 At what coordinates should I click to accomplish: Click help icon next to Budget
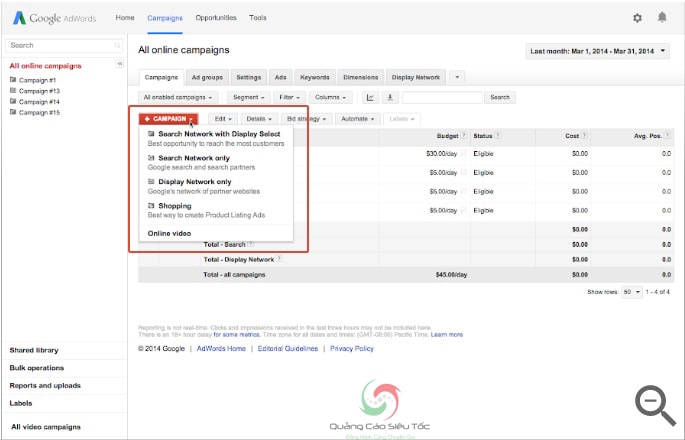464,135
